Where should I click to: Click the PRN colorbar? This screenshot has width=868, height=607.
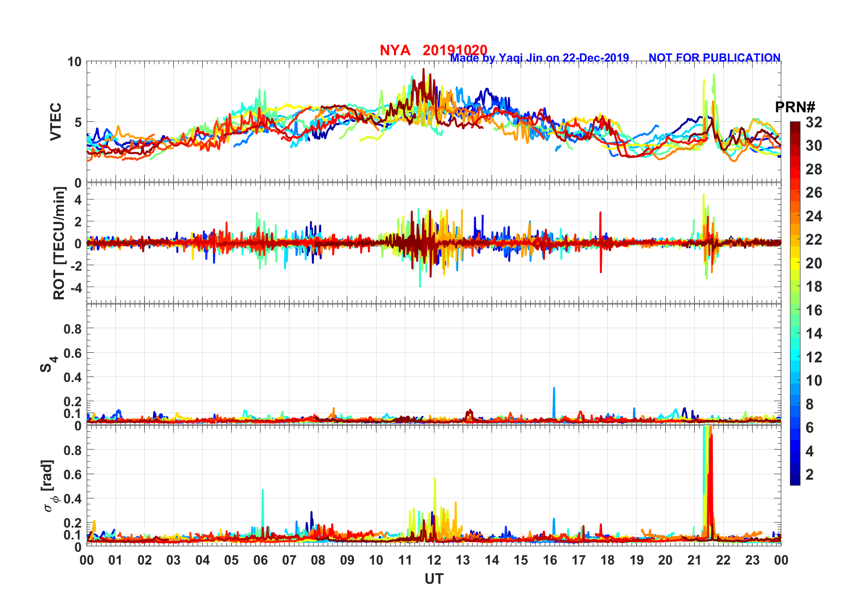(795, 303)
